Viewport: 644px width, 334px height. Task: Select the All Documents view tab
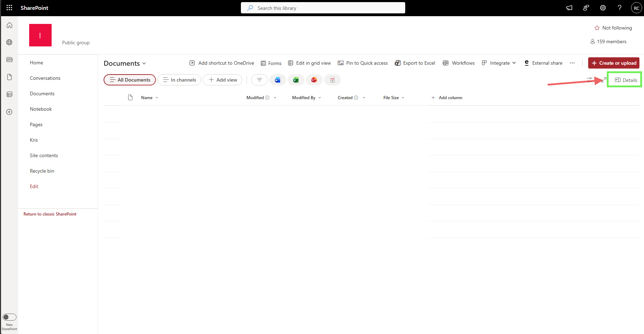(x=130, y=80)
